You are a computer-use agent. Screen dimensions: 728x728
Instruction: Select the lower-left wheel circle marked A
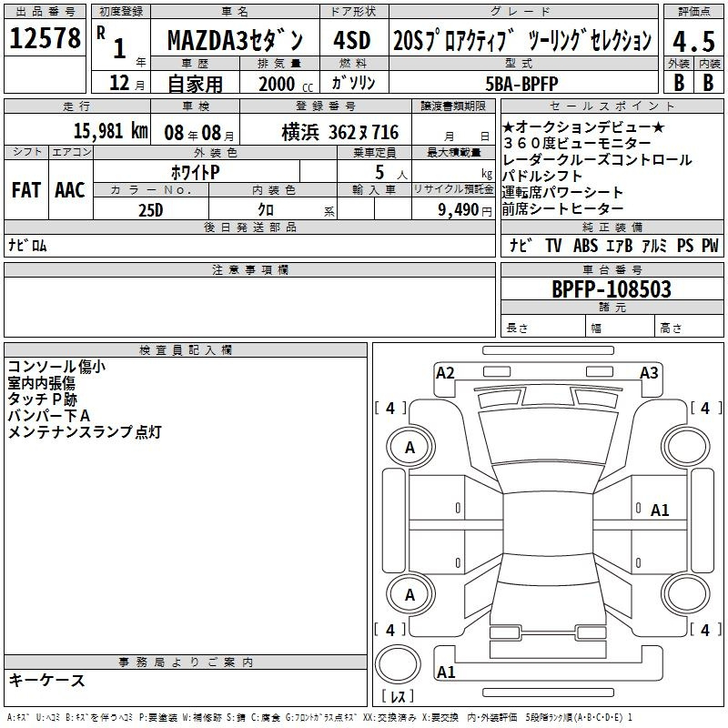[x=409, y=595]
